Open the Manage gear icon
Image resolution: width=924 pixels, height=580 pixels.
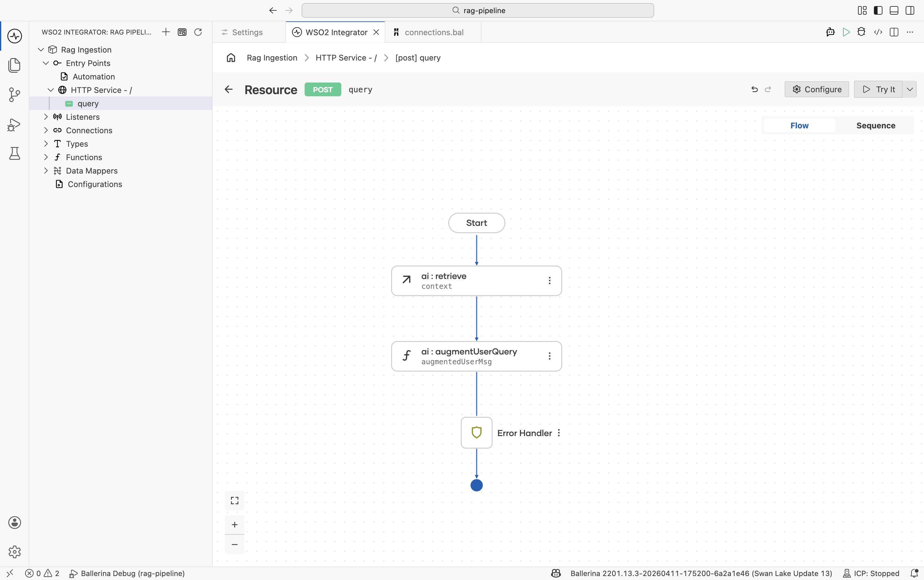pos(15,552)
